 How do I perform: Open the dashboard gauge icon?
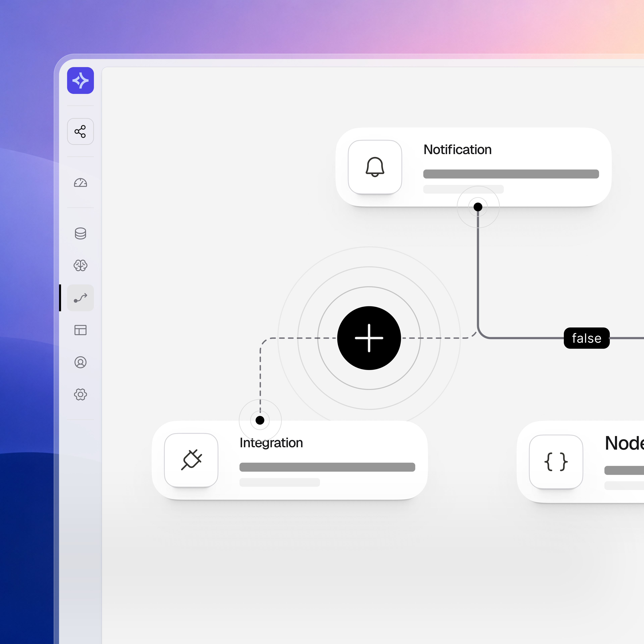[80, 182]
